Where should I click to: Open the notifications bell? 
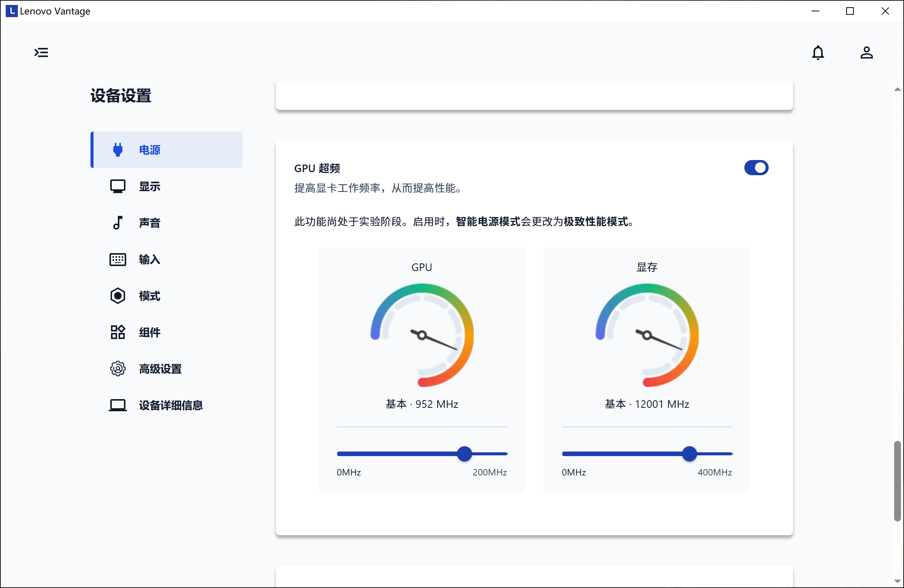[x=818, y=52]
